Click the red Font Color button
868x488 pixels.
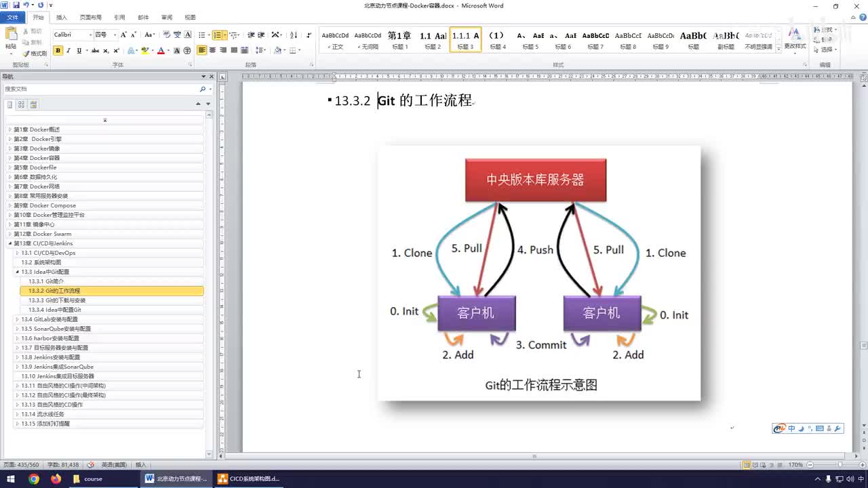(162, 50)
